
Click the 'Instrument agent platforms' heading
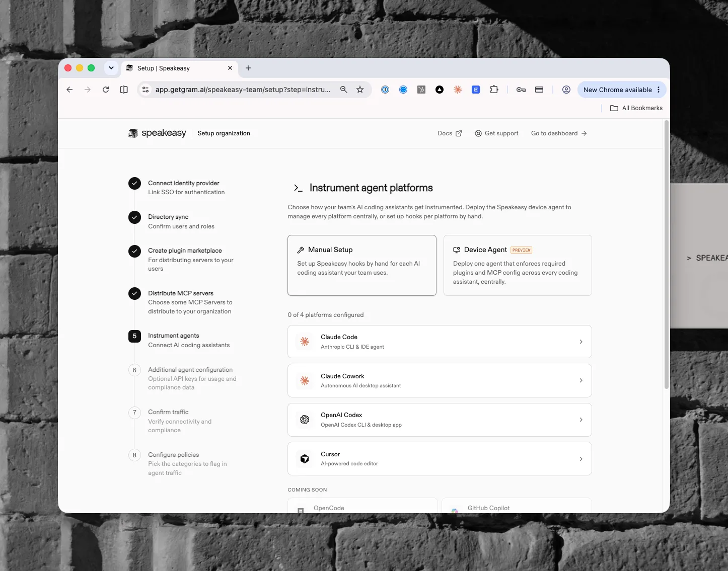pos(371,188)
